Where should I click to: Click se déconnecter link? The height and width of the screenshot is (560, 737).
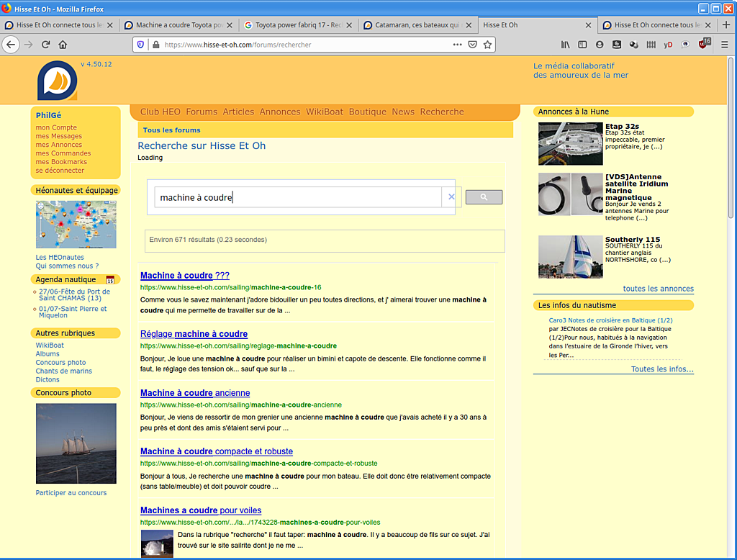[x=60, y=170]
